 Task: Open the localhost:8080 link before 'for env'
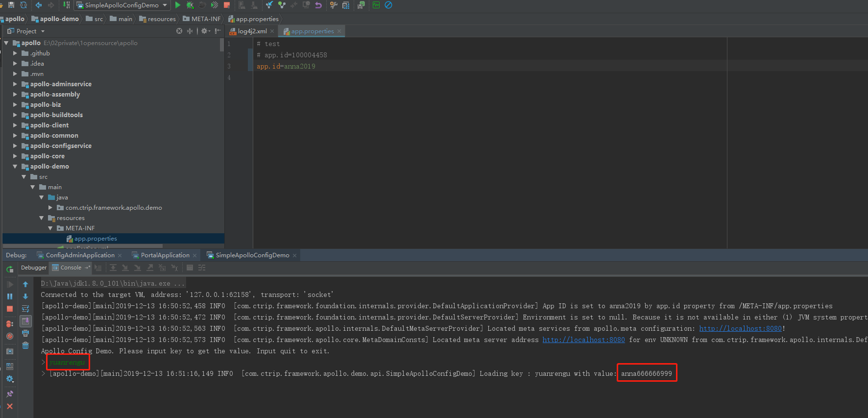583,340
